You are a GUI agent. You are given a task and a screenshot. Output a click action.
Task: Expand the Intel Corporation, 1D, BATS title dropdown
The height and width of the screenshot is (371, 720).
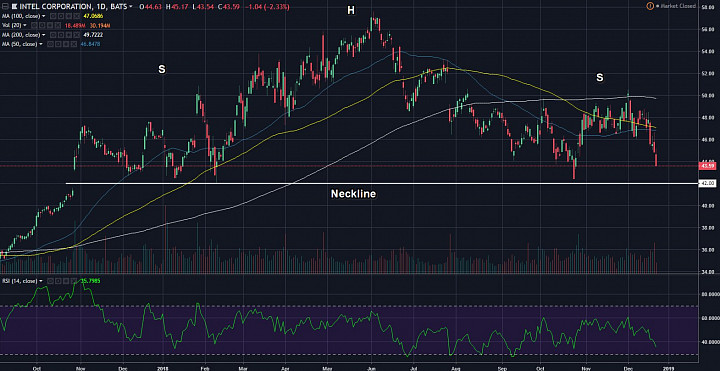(x=131, y=6)
